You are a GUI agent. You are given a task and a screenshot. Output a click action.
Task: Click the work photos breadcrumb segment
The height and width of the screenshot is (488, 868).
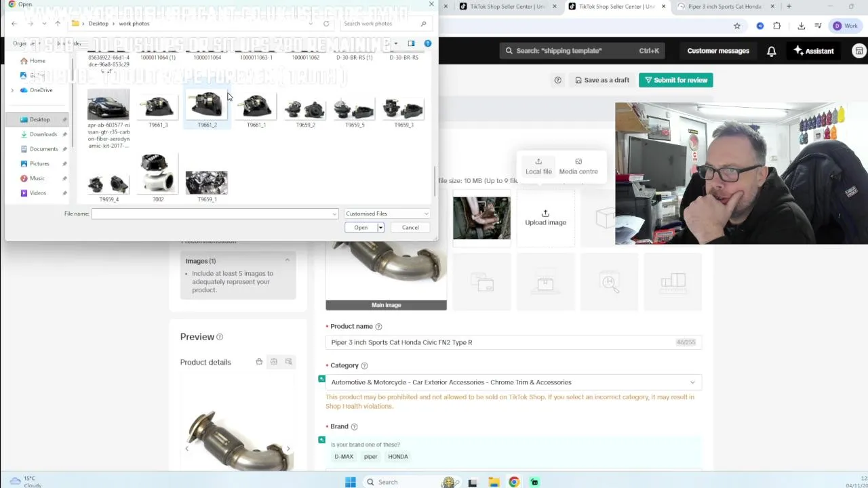point(134,24)
